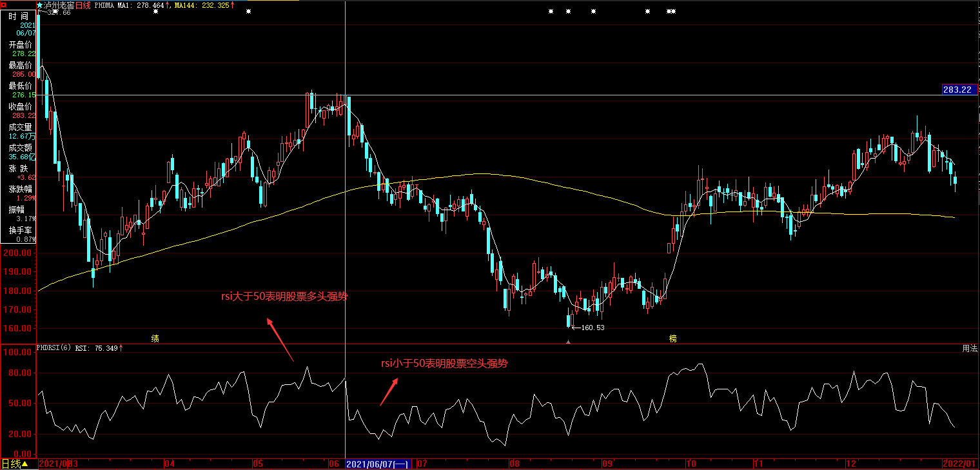The image size is (980, 470).
Task: Click the 200.00 price axis label
Action: [19, 253]
